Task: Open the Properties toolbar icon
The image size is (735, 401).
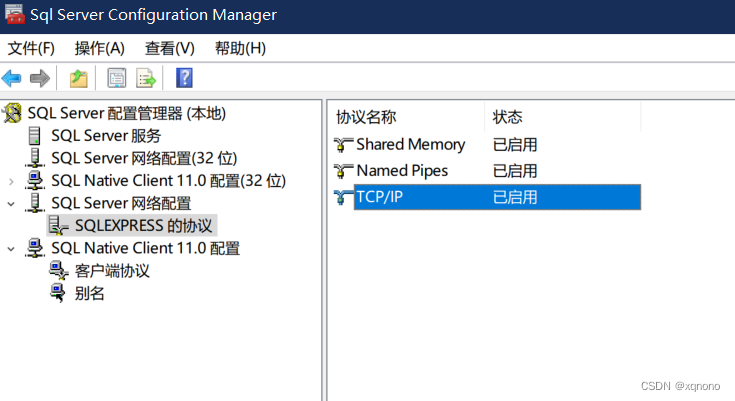Action: (117, 78)
